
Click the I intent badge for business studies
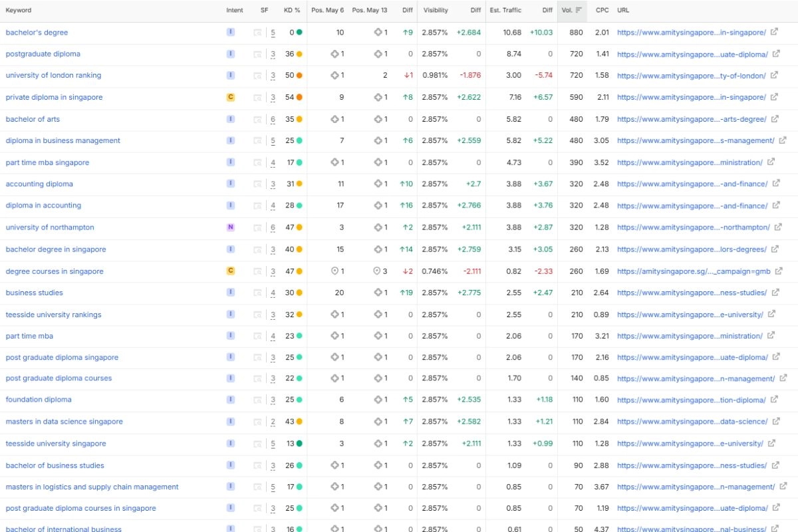tap(231, 292)
